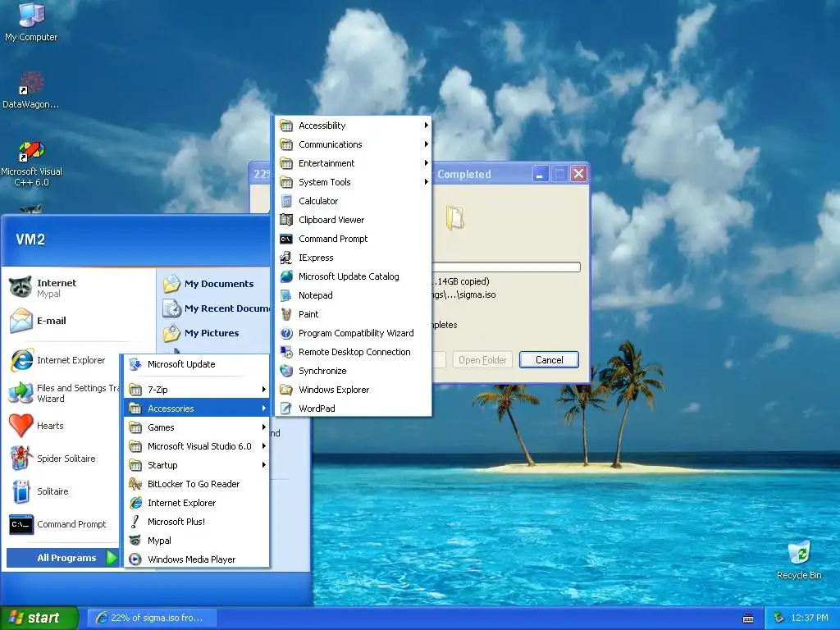Open Microsoft Plus! program entry
840x630 pixels.
[196, 521]
